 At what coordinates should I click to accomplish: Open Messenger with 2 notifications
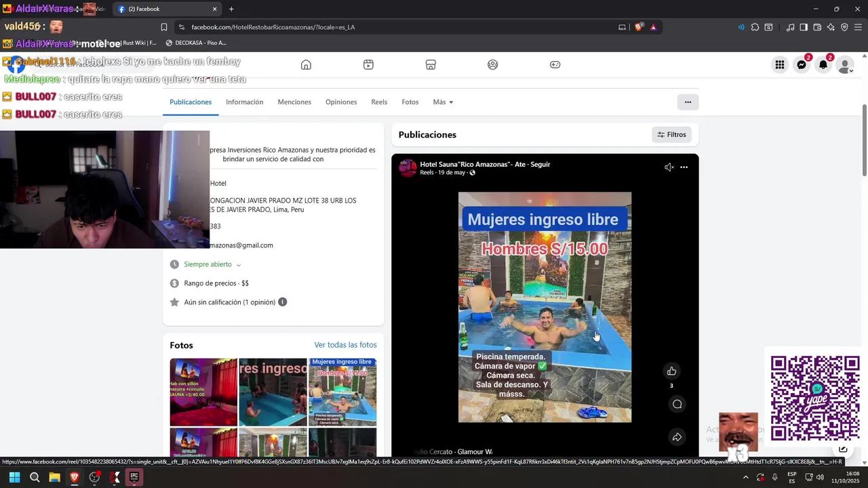pyautogui.click(x=802, y=65)
